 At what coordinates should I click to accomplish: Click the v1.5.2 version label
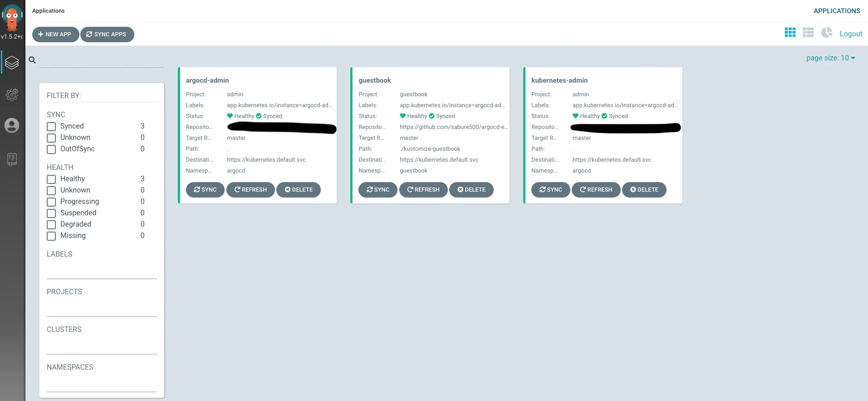pyautogui.click(x=12, y=36)
